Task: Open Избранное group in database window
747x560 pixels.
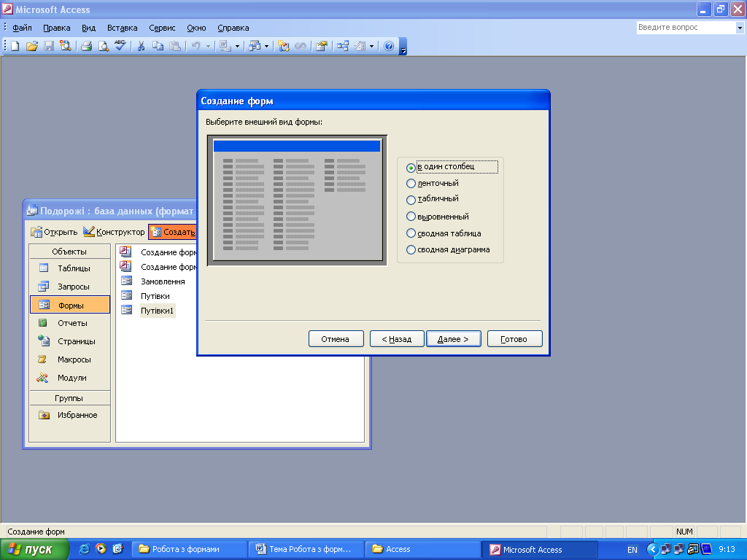Action: coord(69,415)
